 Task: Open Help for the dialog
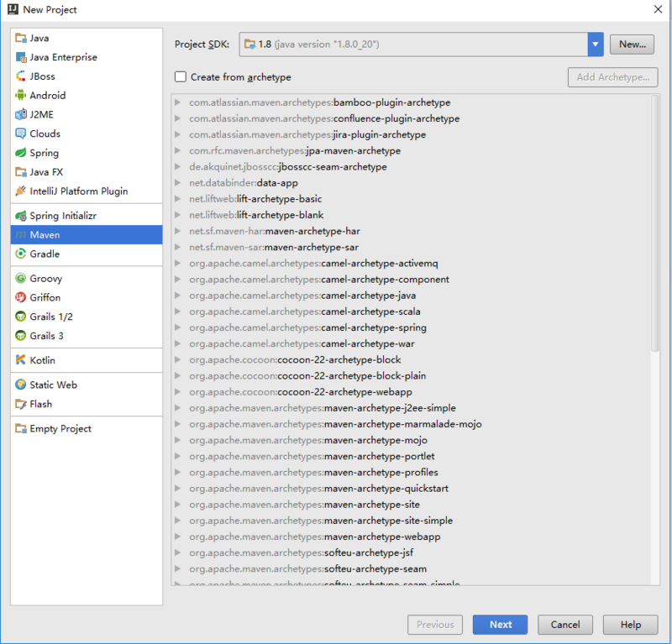click(631, 625)
